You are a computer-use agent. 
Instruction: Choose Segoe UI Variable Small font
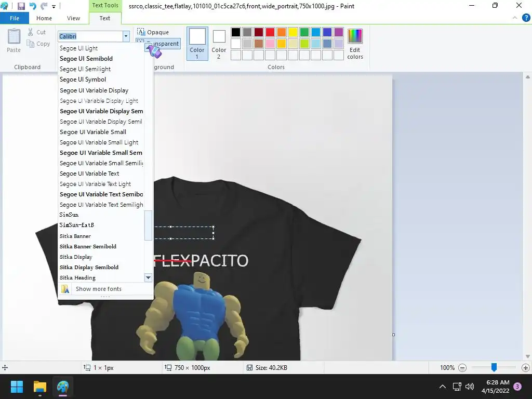101,132
